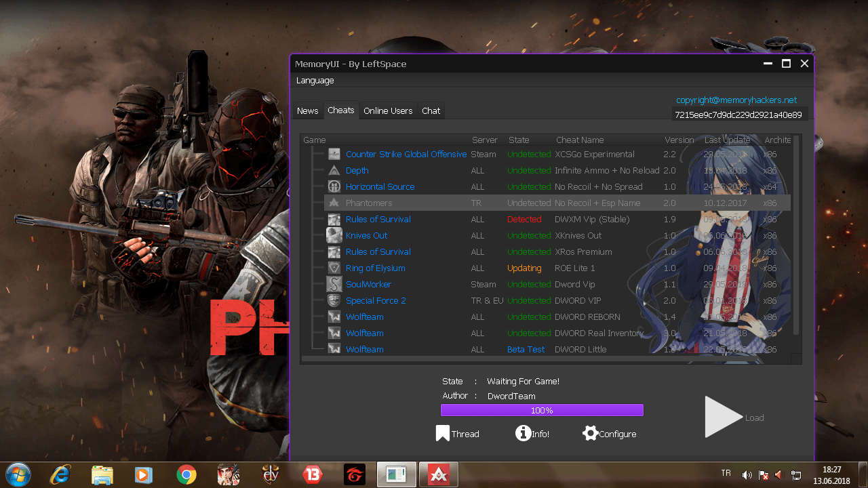868x488 pixels.
Task: Click the copyright@memoryhackers.net link
Action: 736,100
